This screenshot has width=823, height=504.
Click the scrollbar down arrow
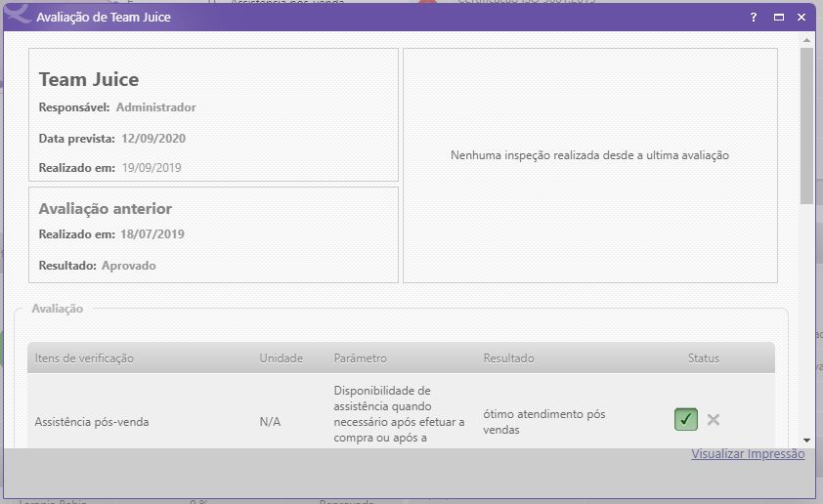[806, 441]
